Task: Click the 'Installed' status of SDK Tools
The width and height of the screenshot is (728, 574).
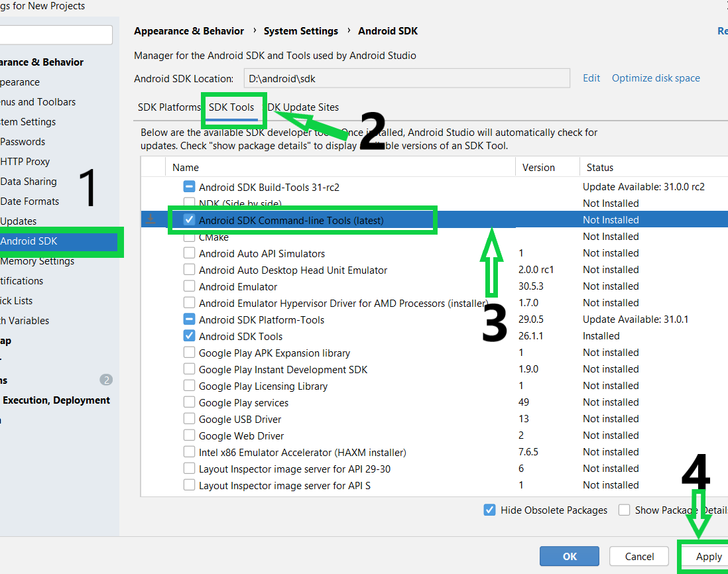Action: coord(601,336)
